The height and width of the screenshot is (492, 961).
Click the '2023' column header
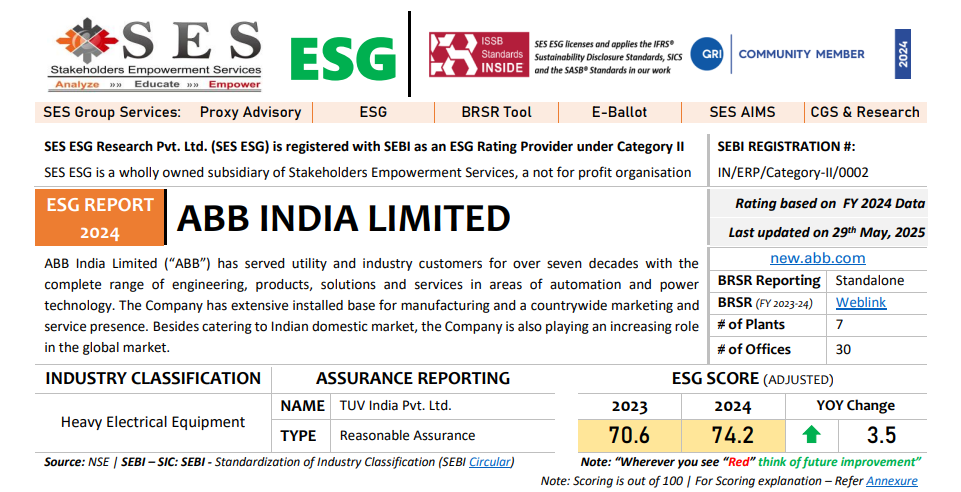click(x=629, y=407)
